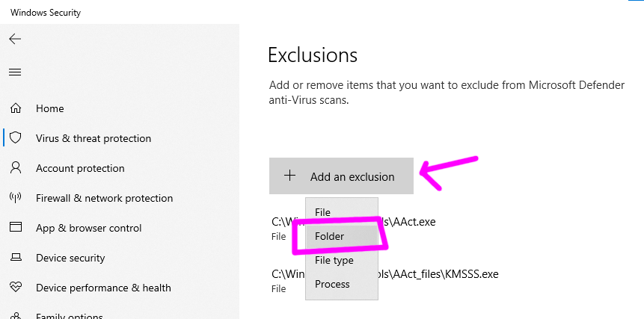Open Family options in the sidebar
This screenshot has height=319, width=644.
pos(69,315)
